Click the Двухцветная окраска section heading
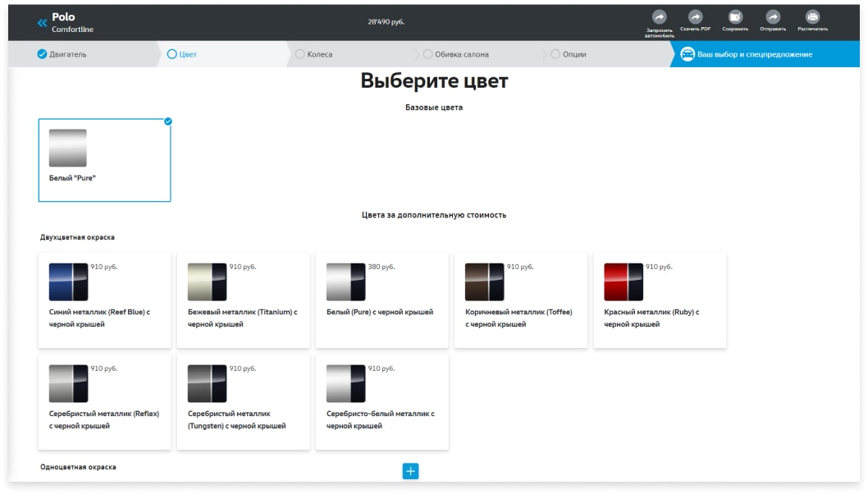This screenshot has width=868, height=494. click(77, 237)
